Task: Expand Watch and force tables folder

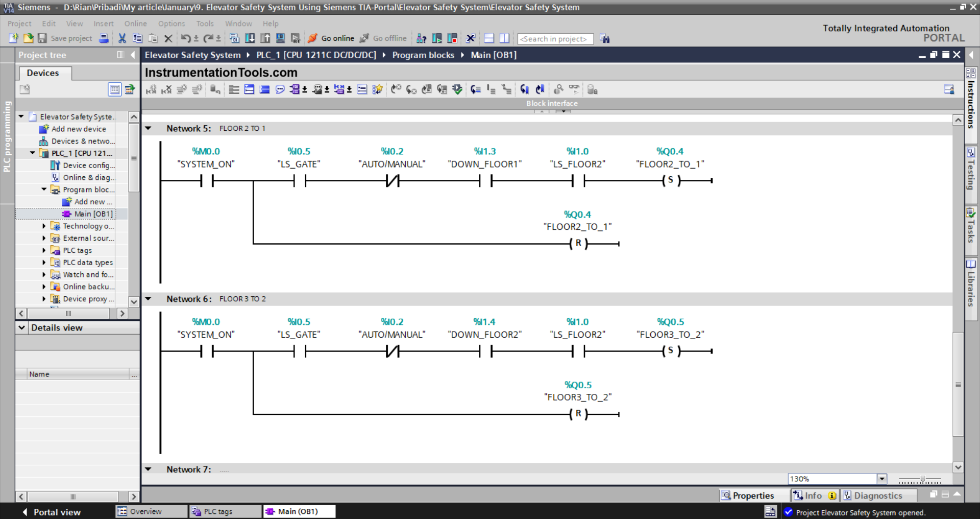Action: (x=44, y=274)
